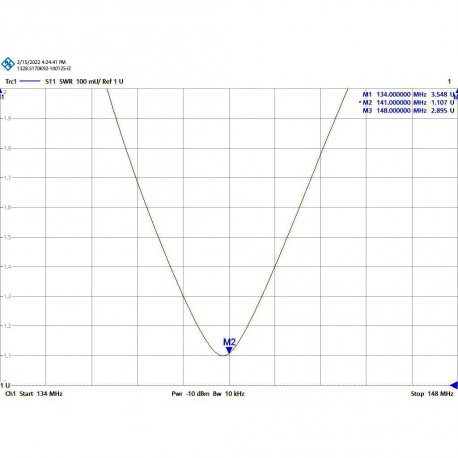
Task: Click the Pwr -10 dBm setting
Action: (190, 394)
